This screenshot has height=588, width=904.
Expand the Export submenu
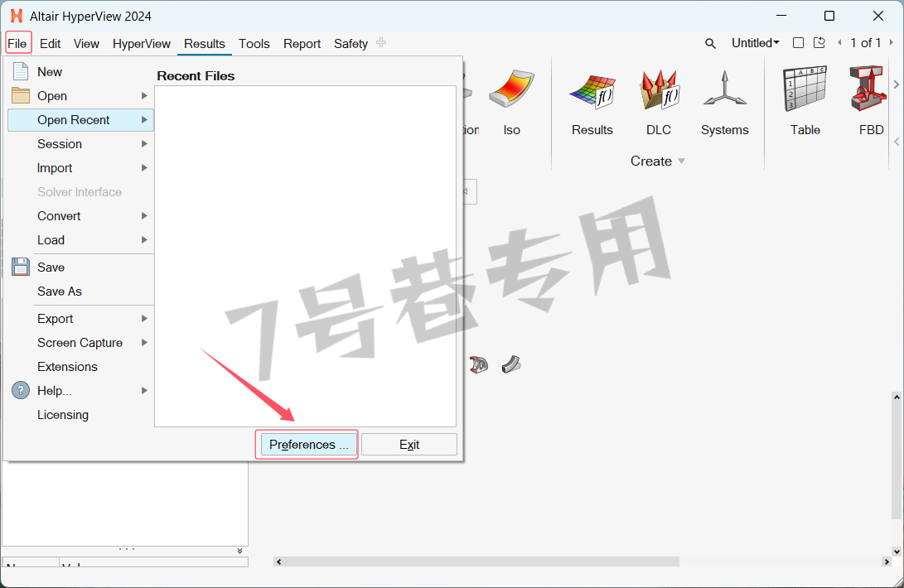point(80,319)
